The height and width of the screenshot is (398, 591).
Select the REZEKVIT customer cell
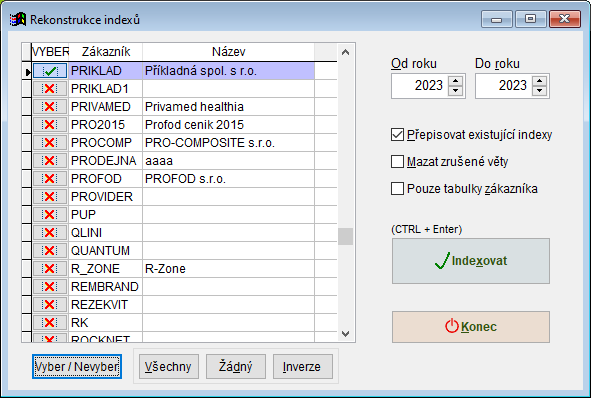click(106, 305)
